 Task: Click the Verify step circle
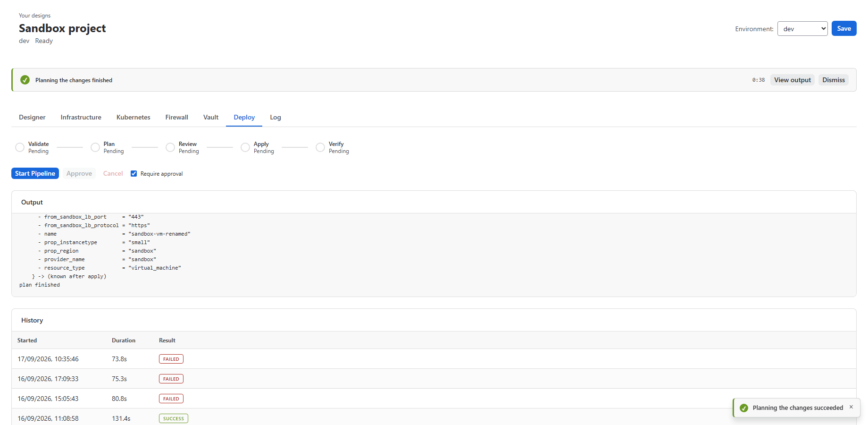(x=320, y=147)
